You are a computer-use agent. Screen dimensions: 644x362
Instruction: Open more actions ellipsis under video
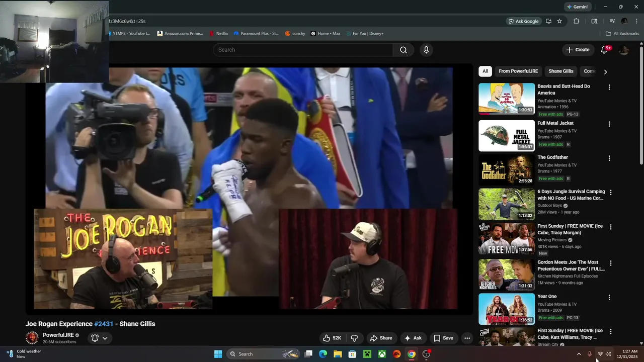pos(467,338)
